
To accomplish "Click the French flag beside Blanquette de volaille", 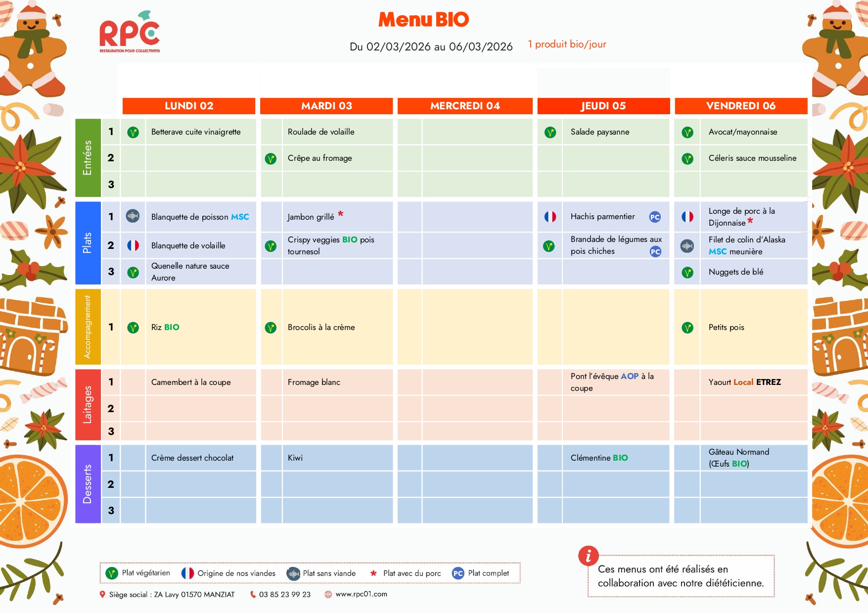I will tap(133, 245).
